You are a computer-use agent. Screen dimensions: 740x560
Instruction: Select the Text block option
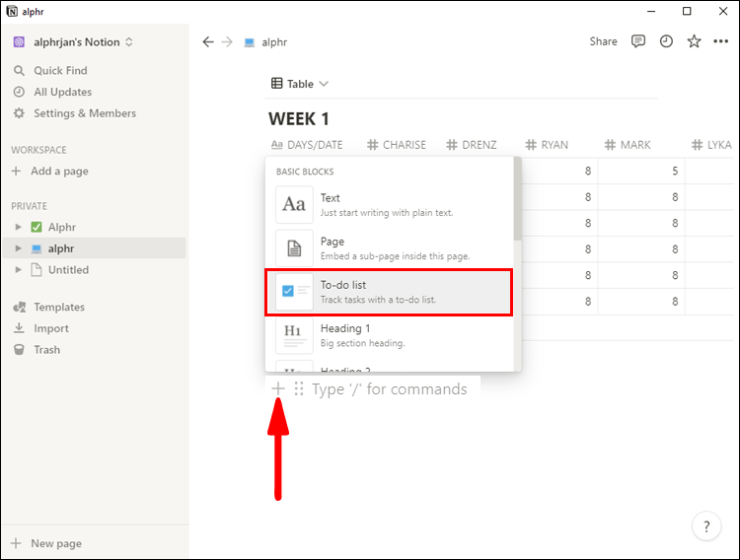tap(389, 205)
